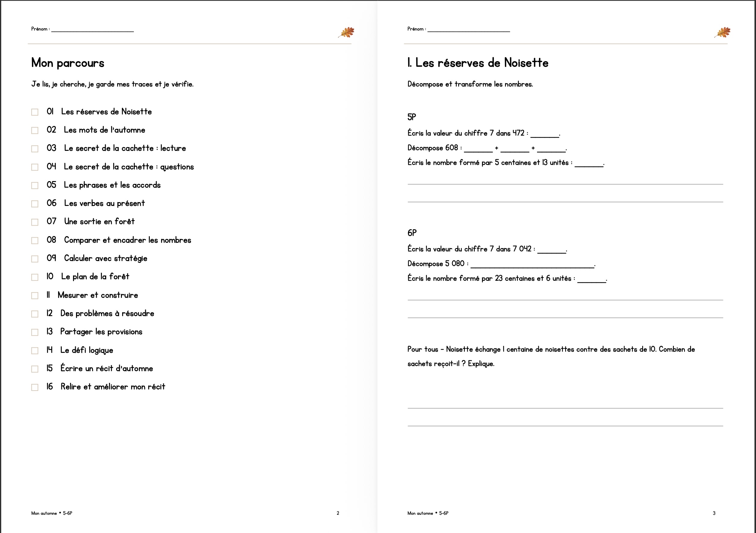The image size is (756, 533).
Task: Click the autumn leaf icon on page 3
Action: tap(722, 32)
